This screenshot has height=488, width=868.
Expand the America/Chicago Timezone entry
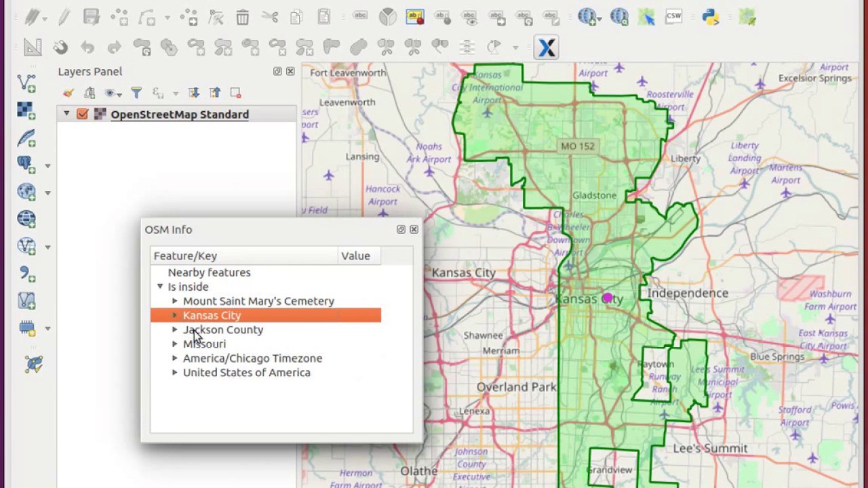click(175, 358)
